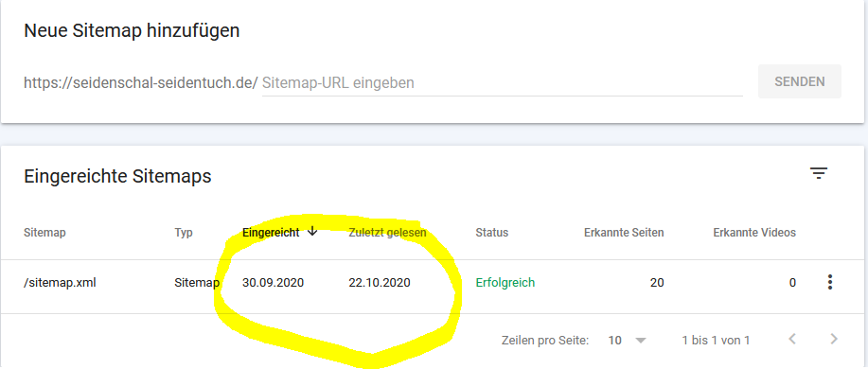
Task: Open the three-dot menu for sitemap.xml
Action: (829, 282)
